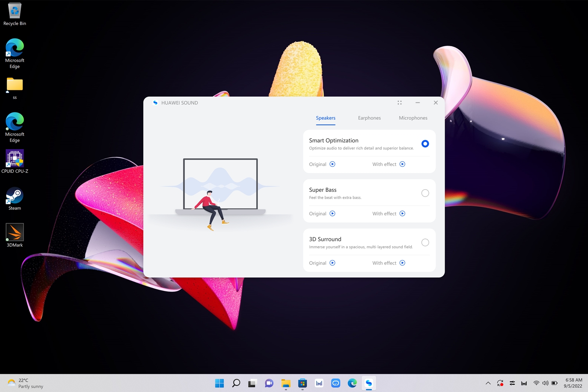Play Original sample for Super Bass
This screenshot has height=392, width=588.
pos(332,213)
